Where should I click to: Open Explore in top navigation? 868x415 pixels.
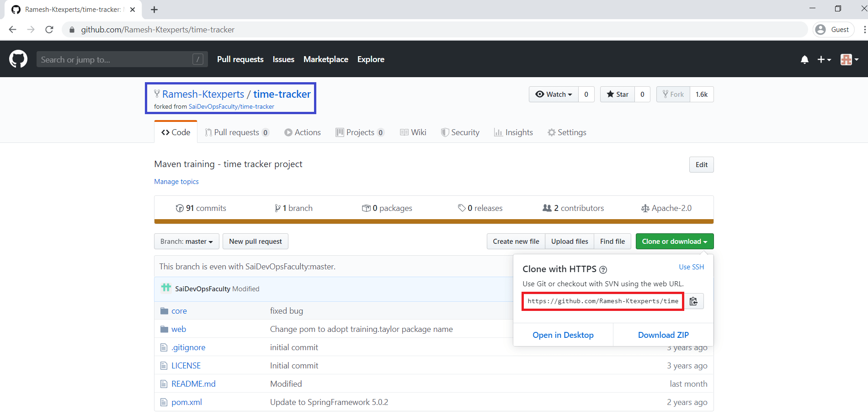tap(371, 59)
